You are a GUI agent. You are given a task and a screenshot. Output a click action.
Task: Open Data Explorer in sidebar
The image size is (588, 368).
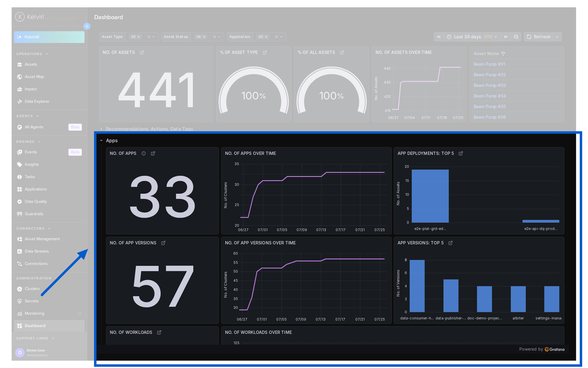point(37,102)
